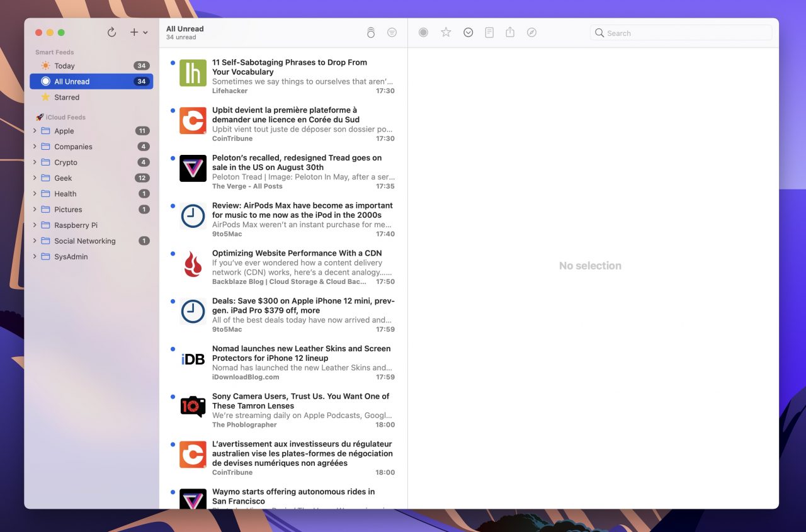
Task: Click the Social Networking folder icon
Action: tap(45, 241)
